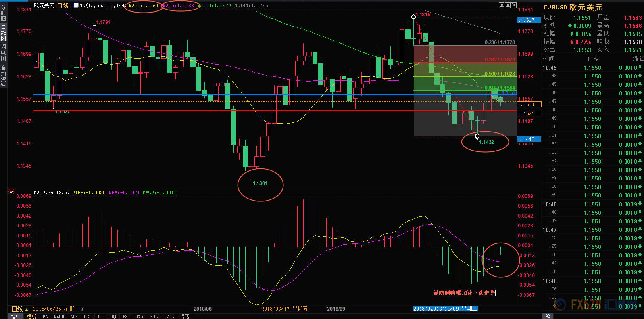Switch indicator to MA
This screenshot has width=644, height=319.
46,317
